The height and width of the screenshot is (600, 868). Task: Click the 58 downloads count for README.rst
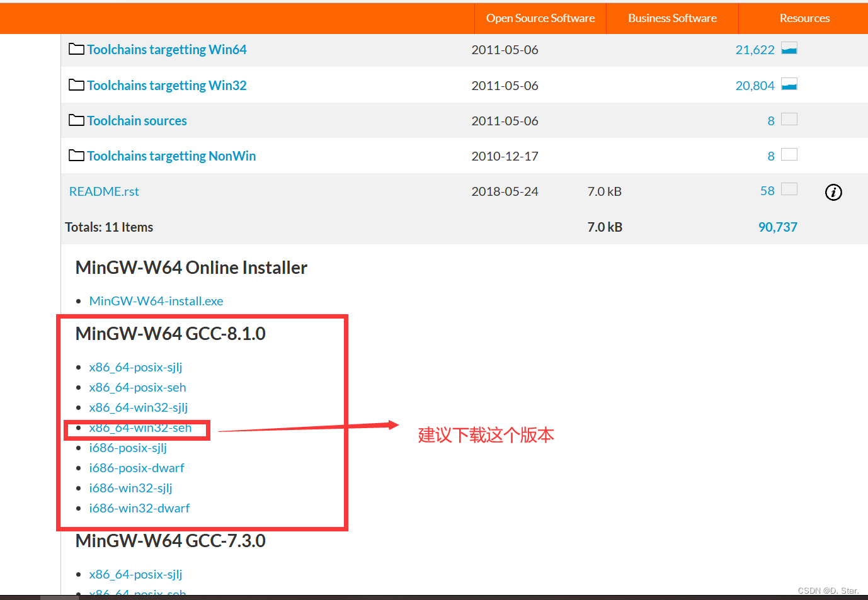pyautogui.click(x=767, y=191)
